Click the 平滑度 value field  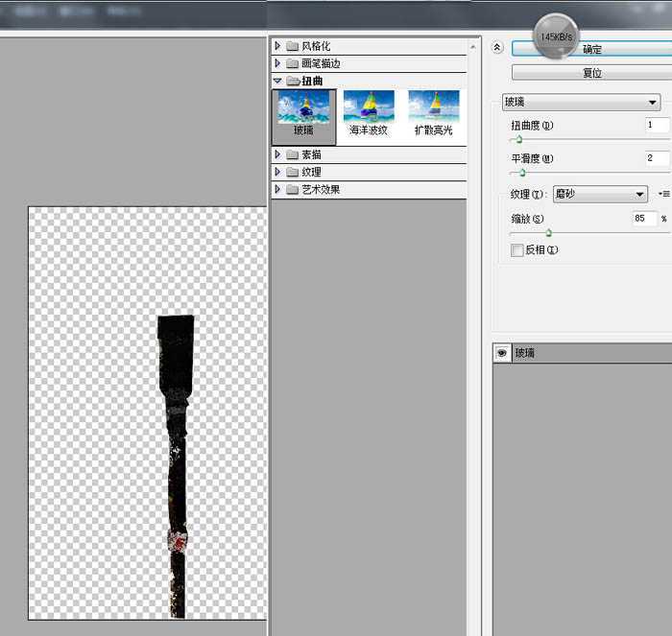coord(657,158)
